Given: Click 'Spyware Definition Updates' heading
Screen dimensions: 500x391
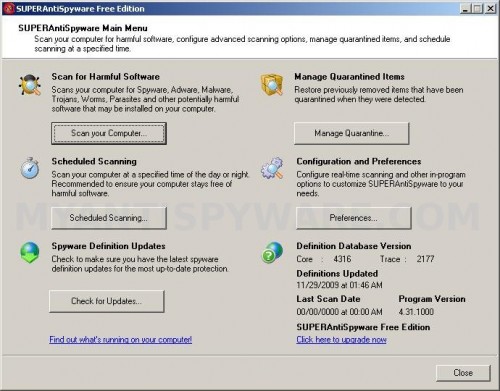Looking at the screenshot, I should [108, 246].
